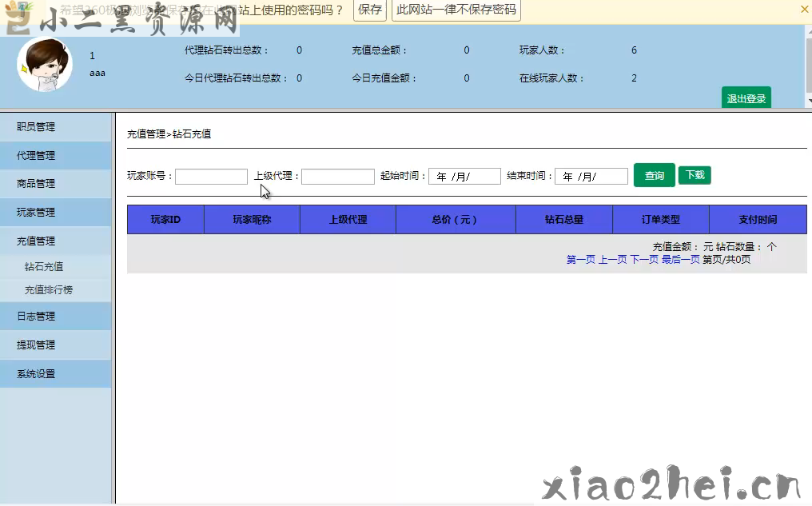Close the password save prompt bar
This screenshot has width=812, height=506.
coord(804,9)
